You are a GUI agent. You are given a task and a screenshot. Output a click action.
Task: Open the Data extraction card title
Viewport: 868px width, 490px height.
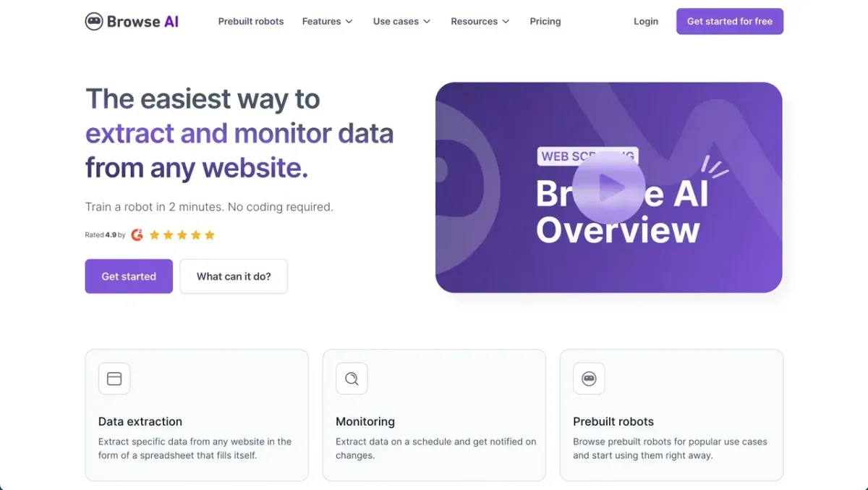tap(140, 421)
